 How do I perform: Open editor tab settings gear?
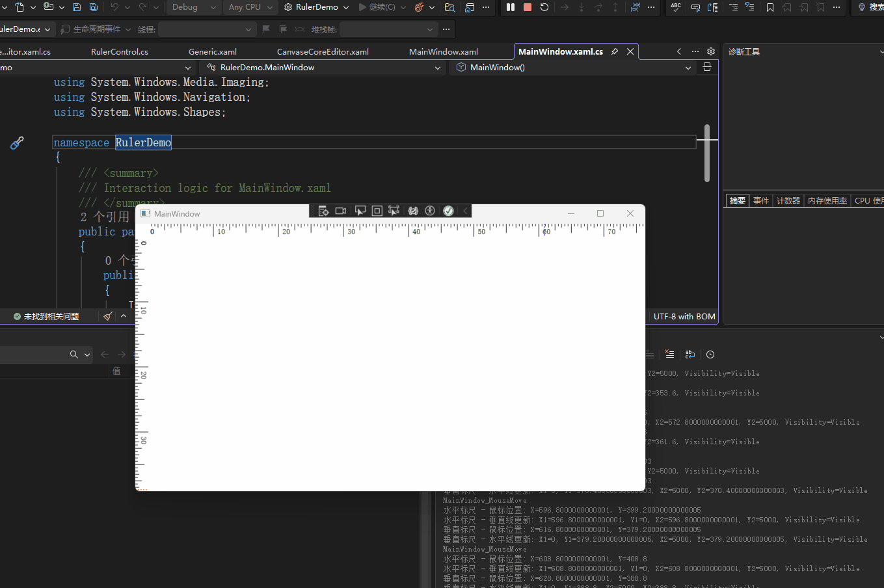coord(711,51)
